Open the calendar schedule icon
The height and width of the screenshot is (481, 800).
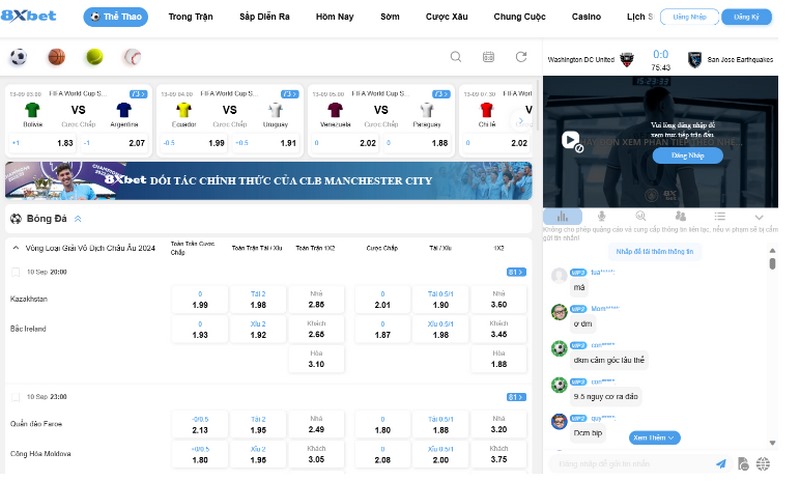pos(488,57)
